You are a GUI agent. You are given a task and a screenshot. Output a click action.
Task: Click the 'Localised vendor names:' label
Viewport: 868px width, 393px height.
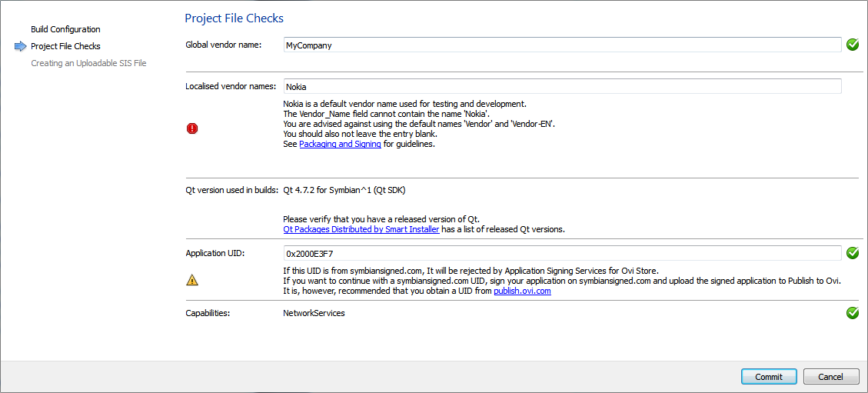click(231, 86)
